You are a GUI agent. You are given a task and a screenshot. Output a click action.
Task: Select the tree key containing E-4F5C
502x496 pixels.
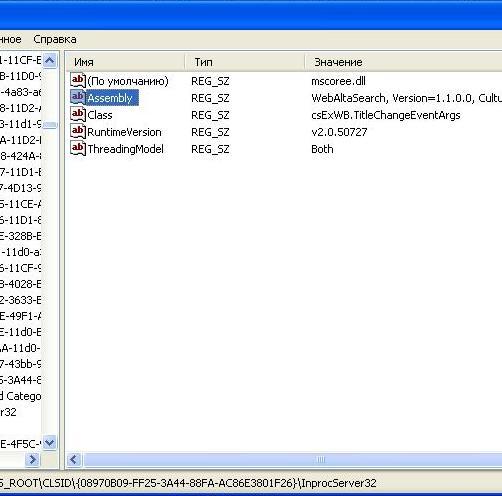click(x=21, y=444)
